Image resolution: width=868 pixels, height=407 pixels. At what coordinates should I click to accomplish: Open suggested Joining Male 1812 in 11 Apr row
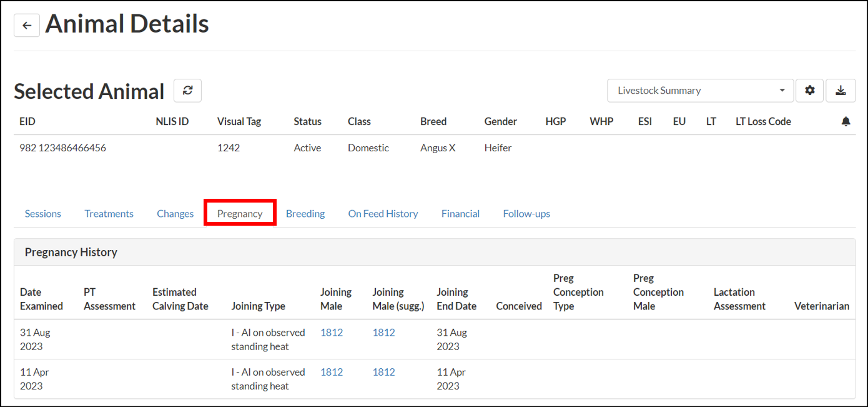383,372
